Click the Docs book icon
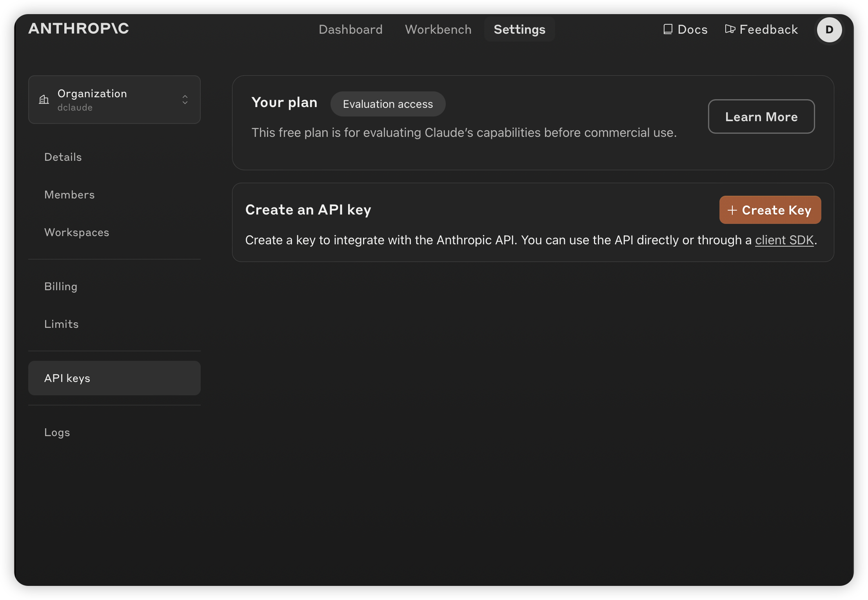The image size is (868, 600). [x=668, y=29]
